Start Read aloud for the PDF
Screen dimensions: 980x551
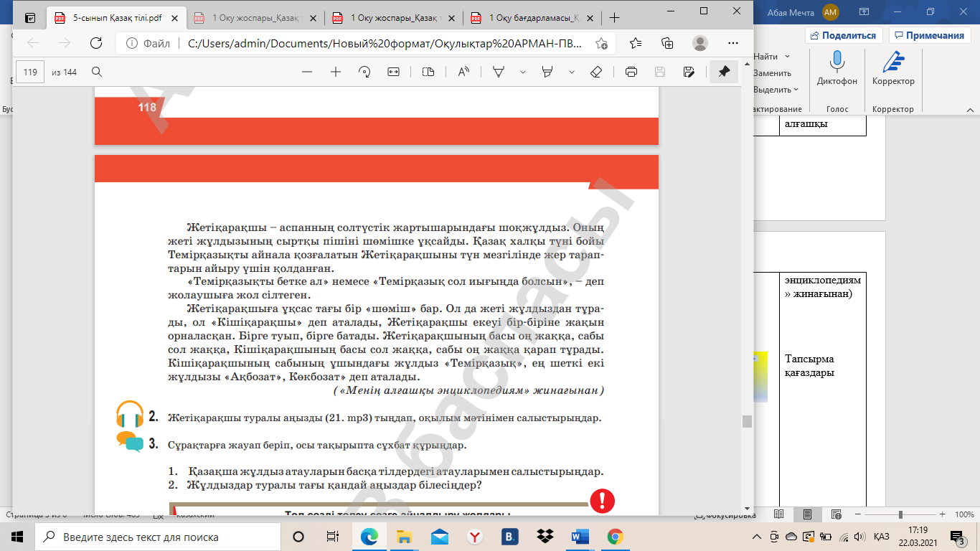pyautogui.click(x=463, y=72)
